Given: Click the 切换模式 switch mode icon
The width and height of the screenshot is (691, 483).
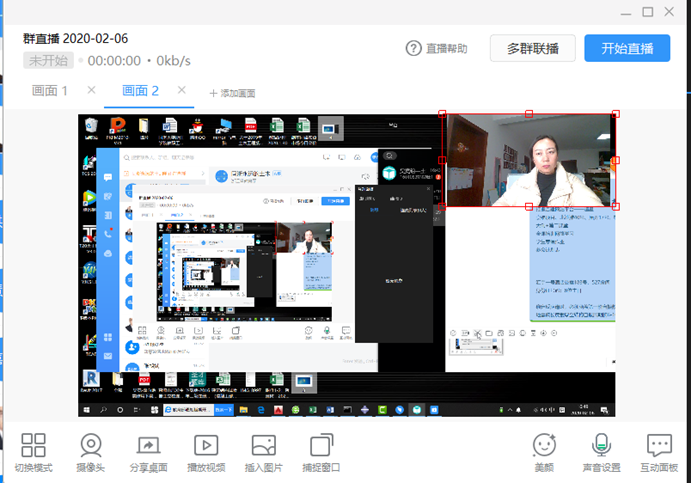Looking at the screenshot, I should point(34,446).
